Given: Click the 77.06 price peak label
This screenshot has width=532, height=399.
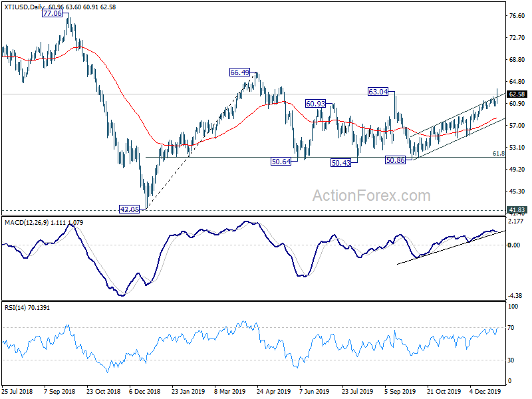Looking at the screenshot, I should [x=53, y=13].
